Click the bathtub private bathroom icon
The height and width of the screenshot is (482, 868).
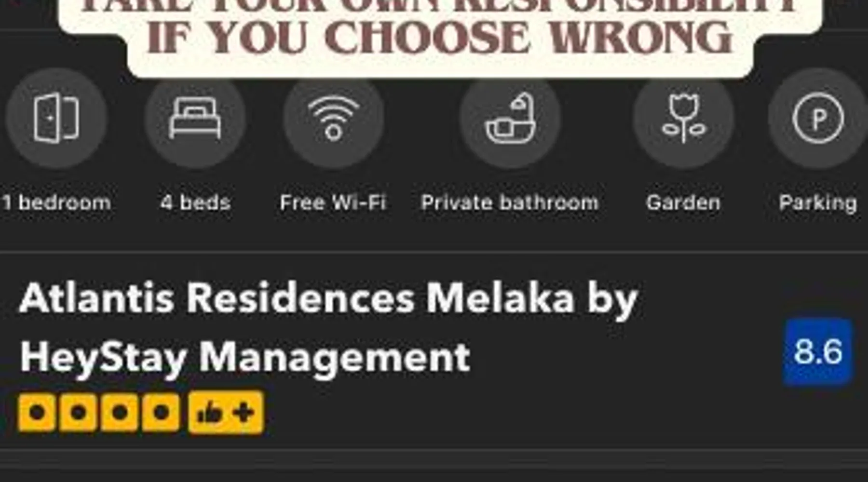coord(510,118)
